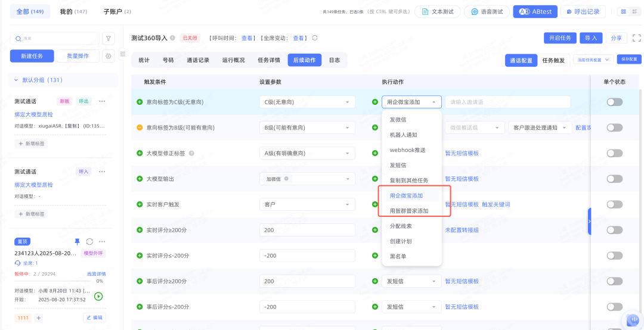Switch to grid view icon at top right
Image resolution: width=644 pixels, height=330 pixels.
click(623, 11)
